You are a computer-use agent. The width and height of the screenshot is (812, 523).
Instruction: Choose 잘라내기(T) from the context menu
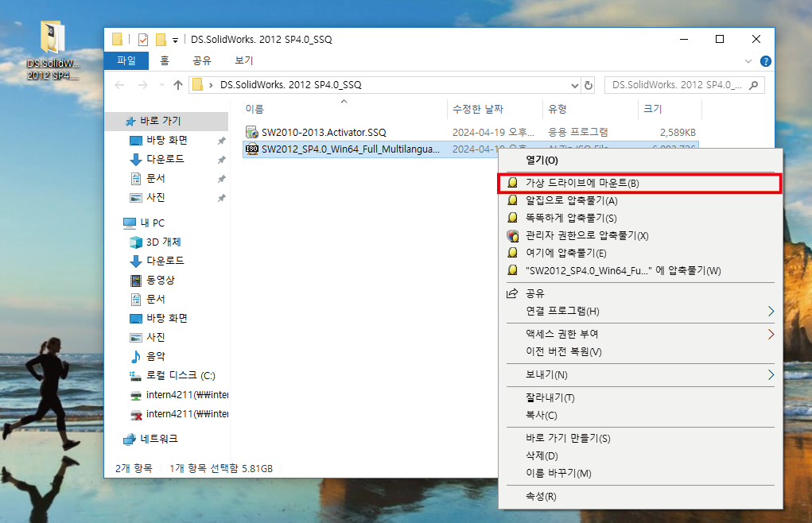[x=640, y=397]
